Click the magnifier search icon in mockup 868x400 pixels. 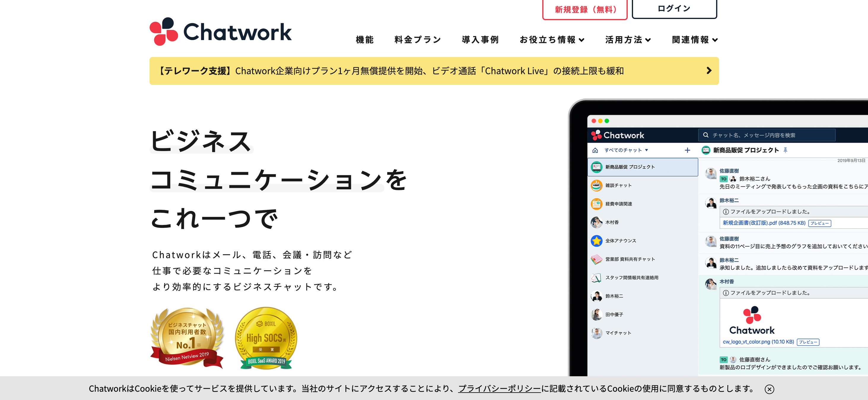click(x=706, y=135)
